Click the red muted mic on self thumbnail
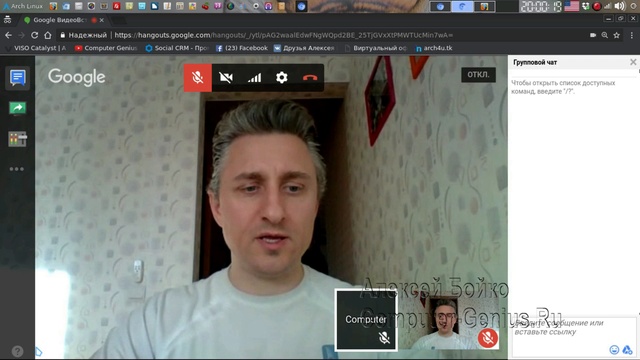Viewport: 640px width, 360px height. 488,338
